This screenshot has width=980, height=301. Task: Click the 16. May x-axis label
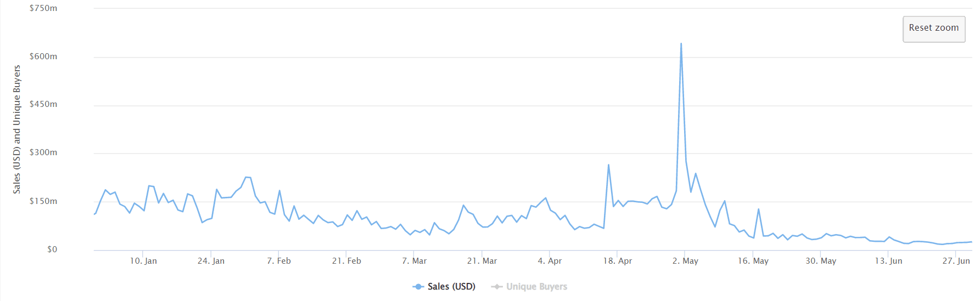tap(753, 261)
